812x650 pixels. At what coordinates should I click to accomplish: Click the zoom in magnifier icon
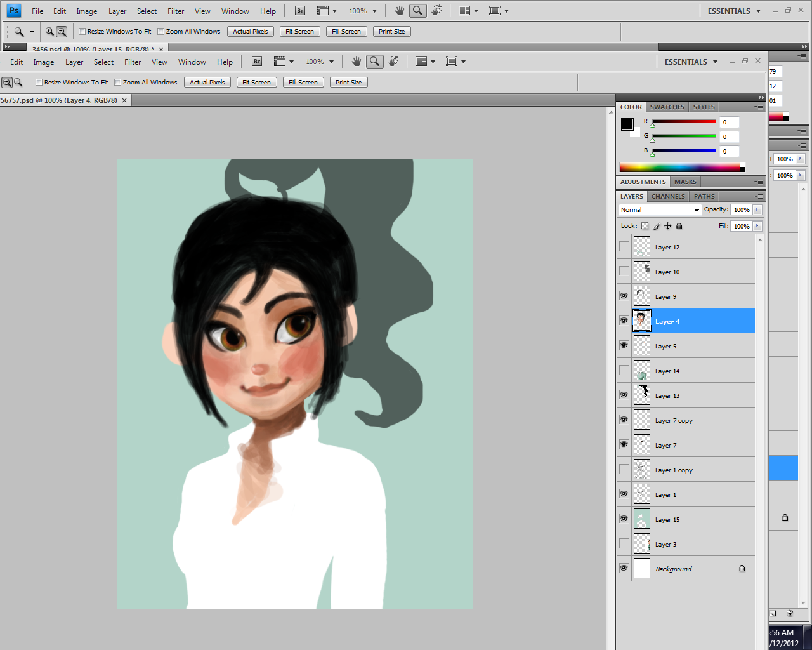tap(7, 83)
